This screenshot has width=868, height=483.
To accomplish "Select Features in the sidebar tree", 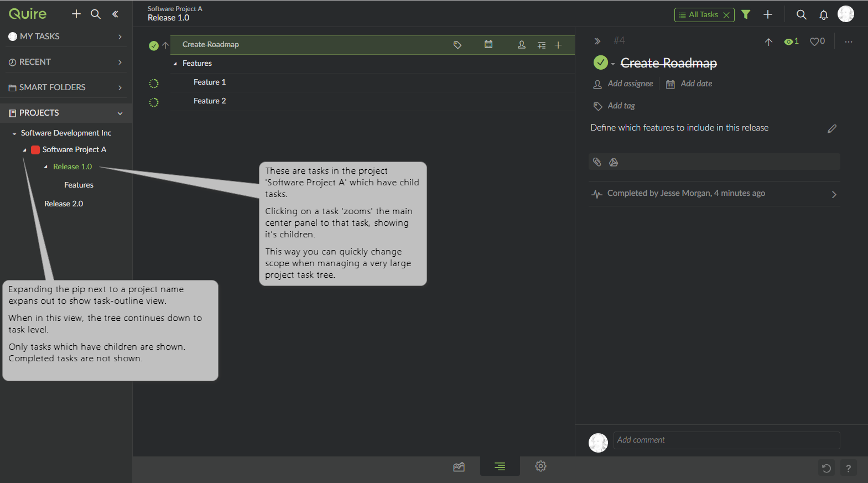I will click(x=79, y=185).
